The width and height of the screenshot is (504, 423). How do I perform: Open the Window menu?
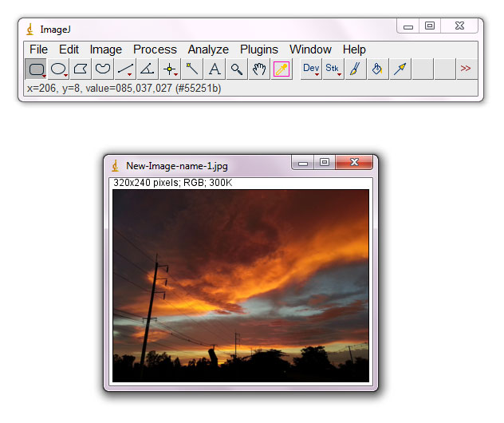(310, 49)
